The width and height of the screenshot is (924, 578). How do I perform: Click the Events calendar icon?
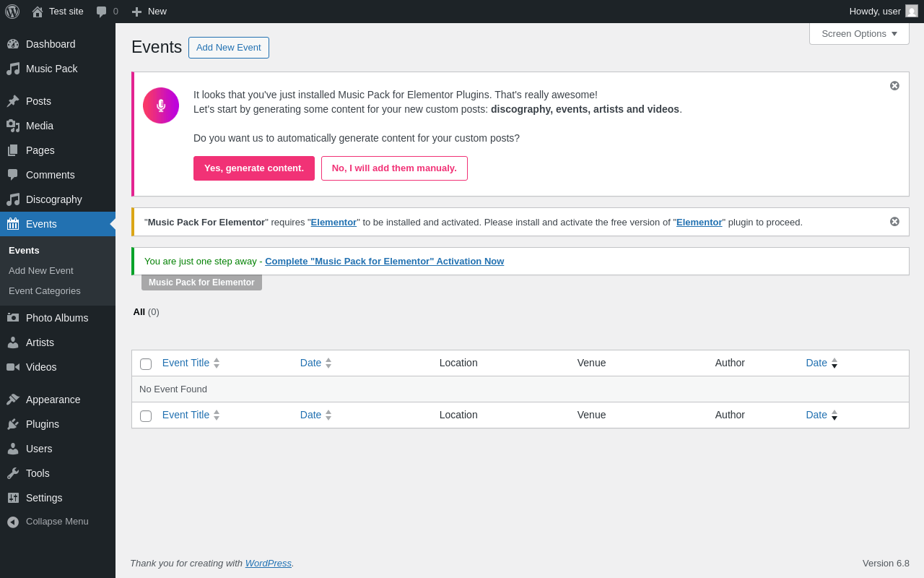pos(13,224)
